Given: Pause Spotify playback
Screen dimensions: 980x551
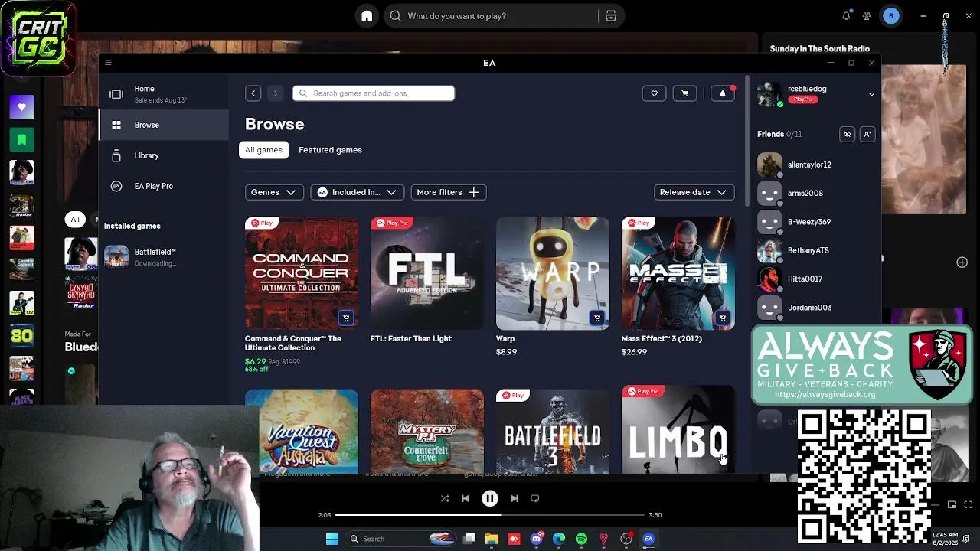Looking at the screenshot, I should point(490,499).
